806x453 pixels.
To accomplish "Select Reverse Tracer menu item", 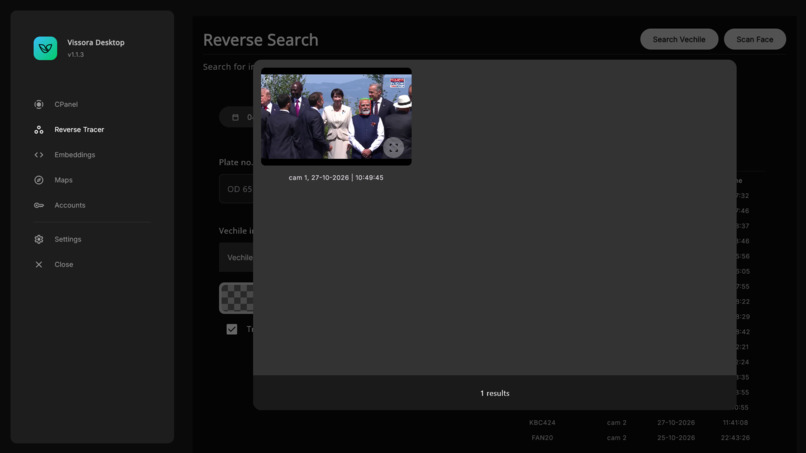I will pyautogui.click(x=79, y=130).
